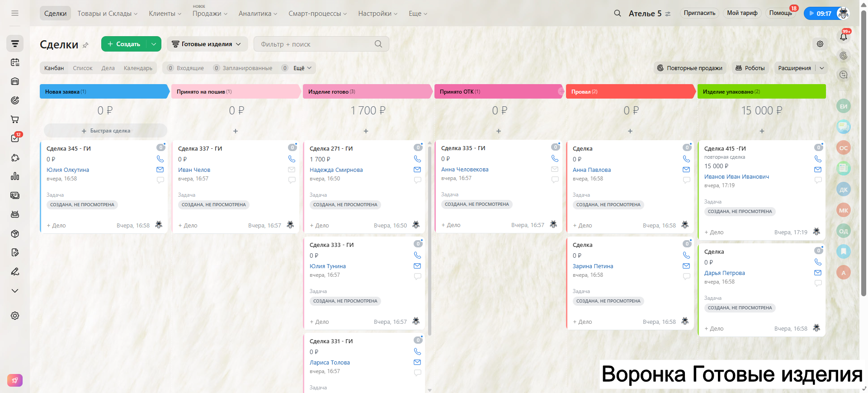
Task: Open Помощь with badge 18
Action: pos(781,13)
